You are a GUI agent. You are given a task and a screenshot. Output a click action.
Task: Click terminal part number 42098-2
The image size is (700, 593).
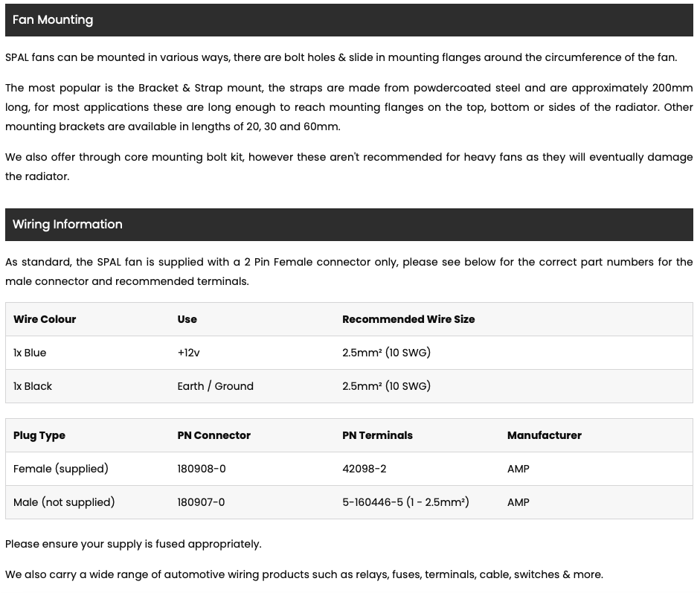tap(365, 469)
